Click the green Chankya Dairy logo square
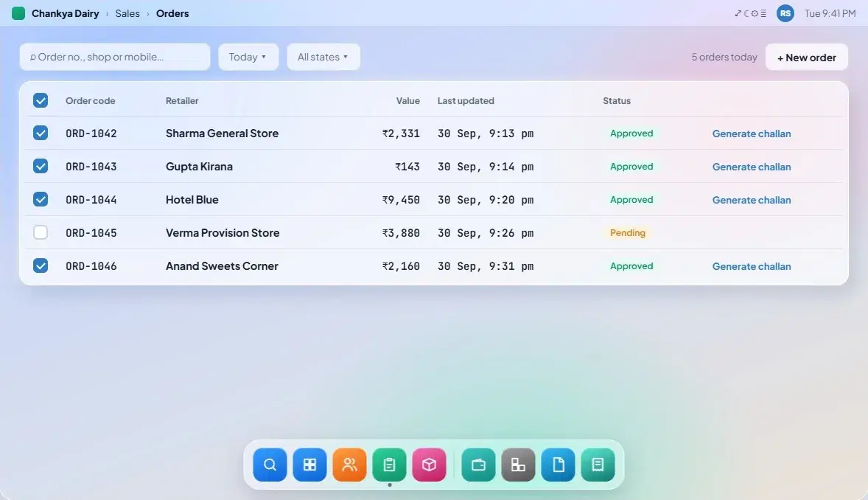 tap(18, 13)
